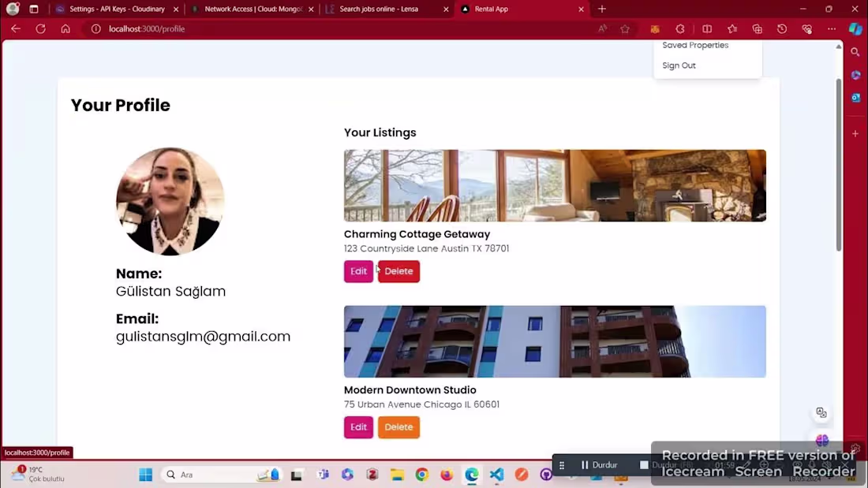
Task: Open the Collections icon
Action: point(758,28)
